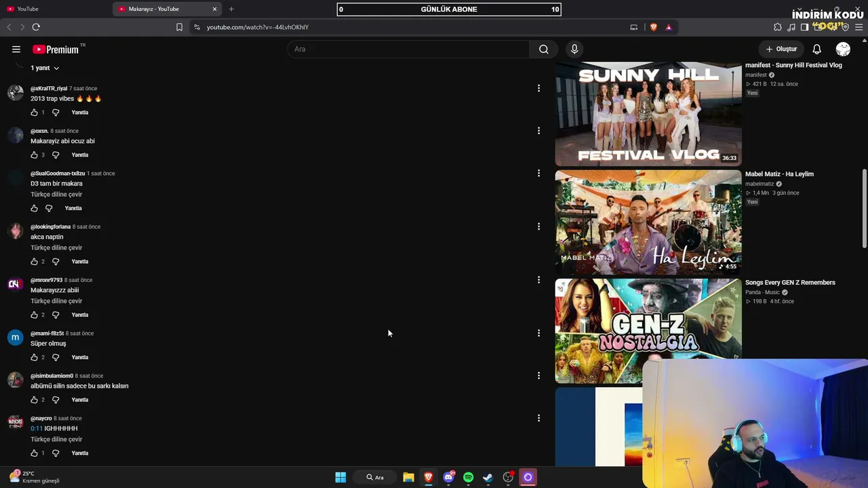Open the media control music note icon
868x488 pixels.
[x=791, y=27]
